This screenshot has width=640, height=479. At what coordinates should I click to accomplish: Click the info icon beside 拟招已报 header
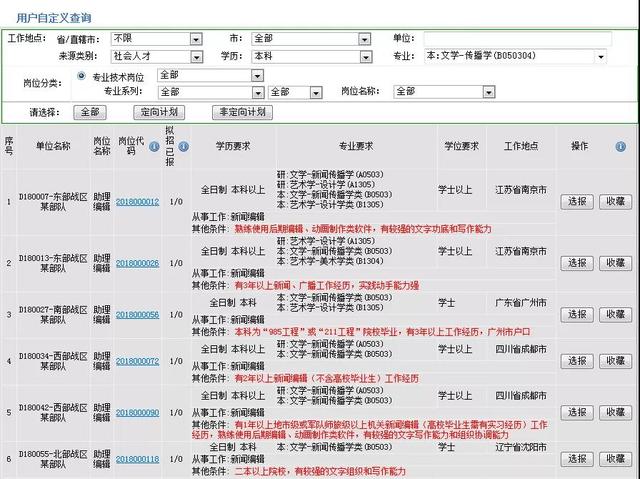pos(184,146)
